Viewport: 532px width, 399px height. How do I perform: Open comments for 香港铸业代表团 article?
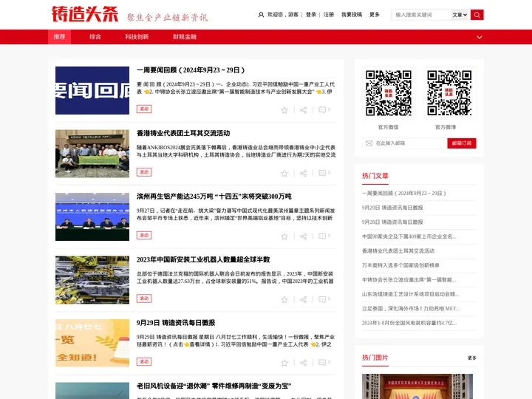324,173
